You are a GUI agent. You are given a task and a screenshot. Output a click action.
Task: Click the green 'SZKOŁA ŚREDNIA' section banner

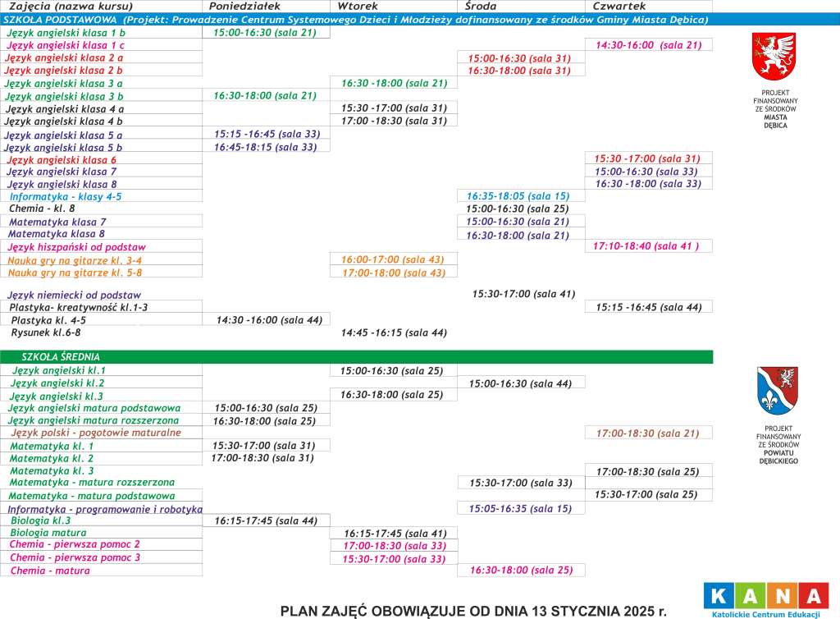[356, 357]
